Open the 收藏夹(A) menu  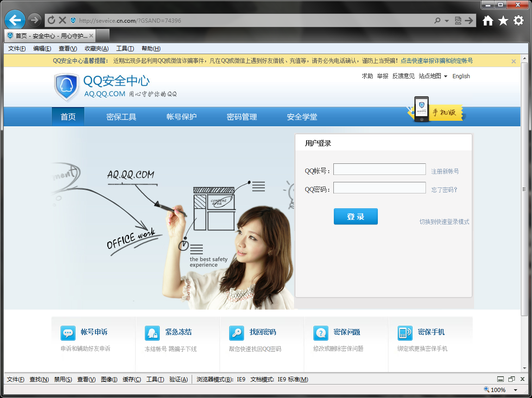click(x=97, y=49)
